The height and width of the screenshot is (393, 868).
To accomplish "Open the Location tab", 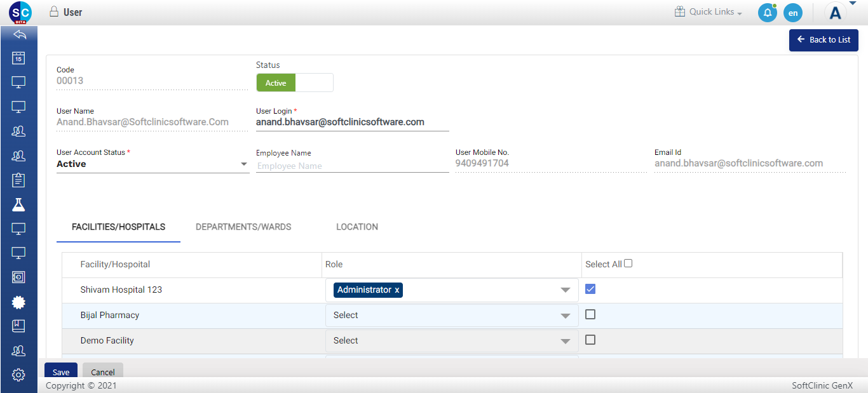I will point(357,227).
